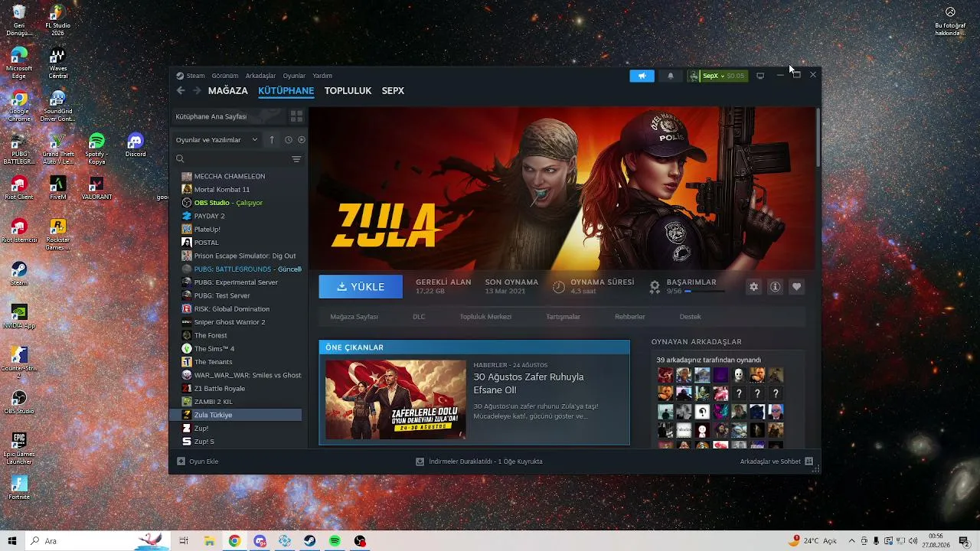The height and width of the screenshot is (551, 980).
Task: Select the PlateUp! game icon
Action: point(187,229)
